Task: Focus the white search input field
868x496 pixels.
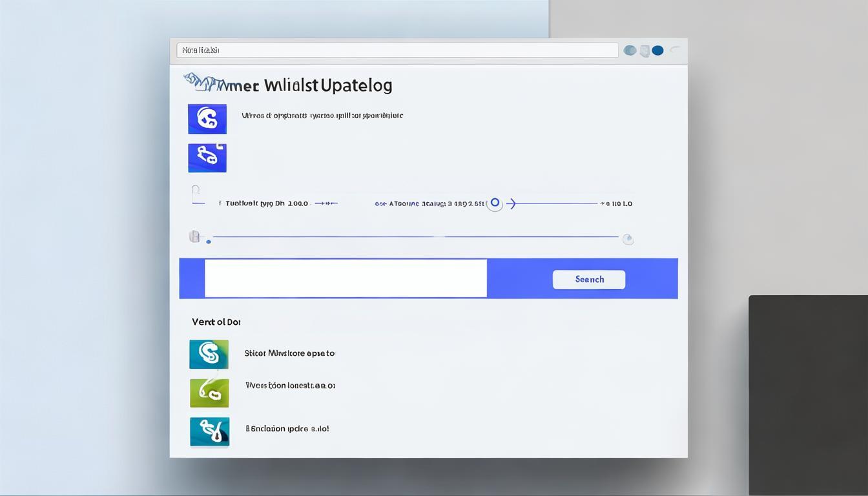Action: [346, 278]
